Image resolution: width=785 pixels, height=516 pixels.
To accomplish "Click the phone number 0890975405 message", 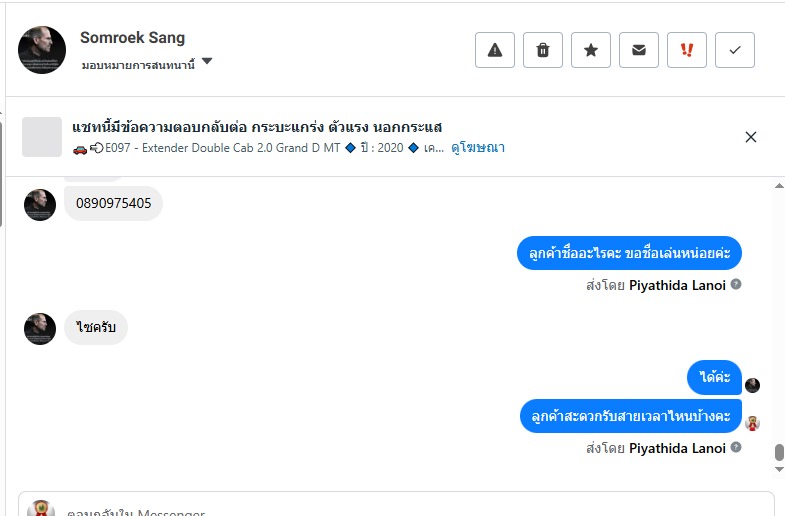I will point(113,204).
